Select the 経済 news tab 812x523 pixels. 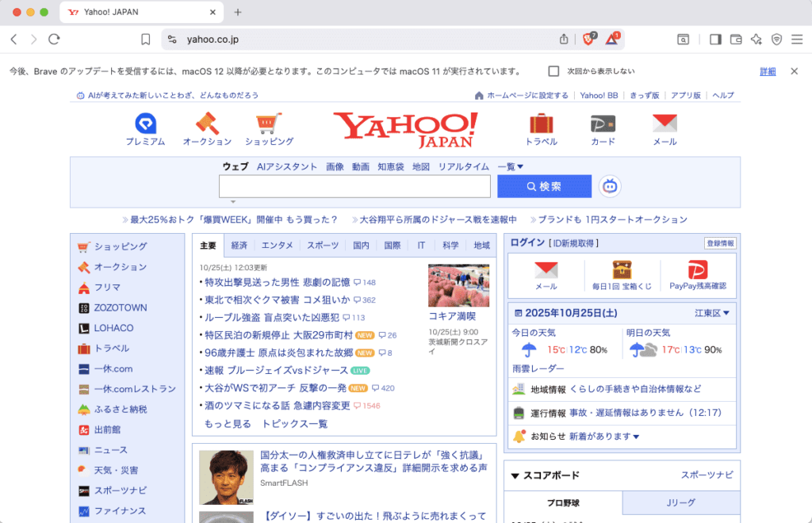click(x=239, y=245)
